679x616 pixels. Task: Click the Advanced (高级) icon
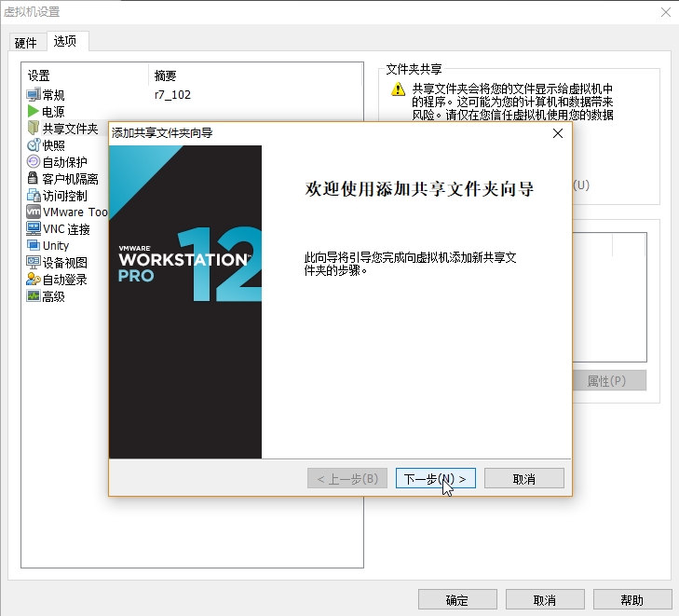click(x=33, y=296)
